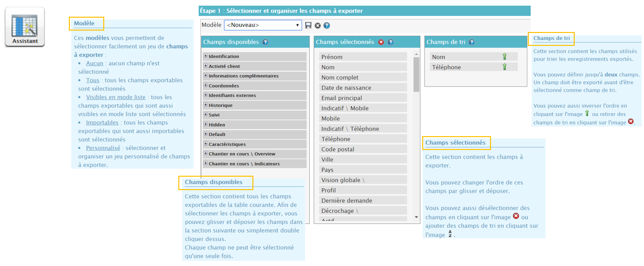Viewport: 644px width, 266px height.
Task: Expand the Coordonnées field group
Action: point(206,85)
